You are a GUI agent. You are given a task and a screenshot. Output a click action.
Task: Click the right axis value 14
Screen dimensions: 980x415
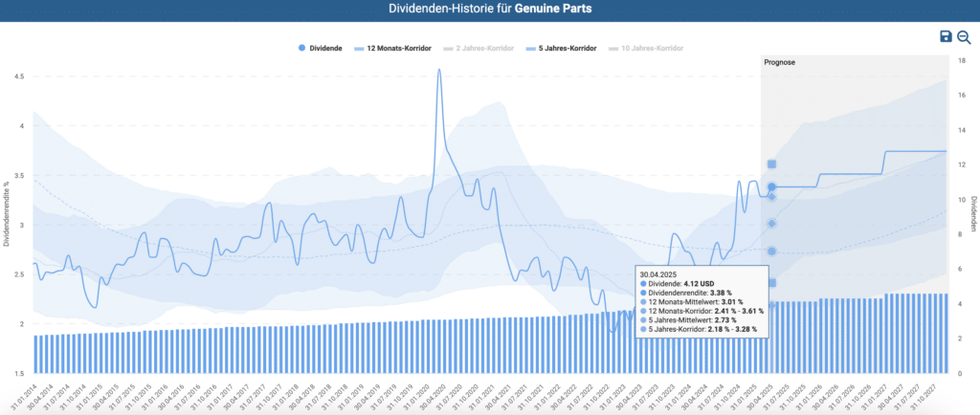pyautogui.click(x=961, y=130)
